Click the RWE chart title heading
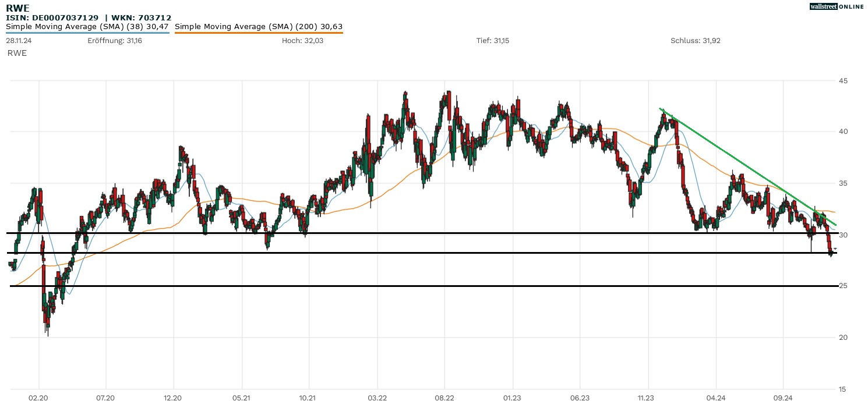This screenshot has width=868, height=401. (x=17, y=8)
